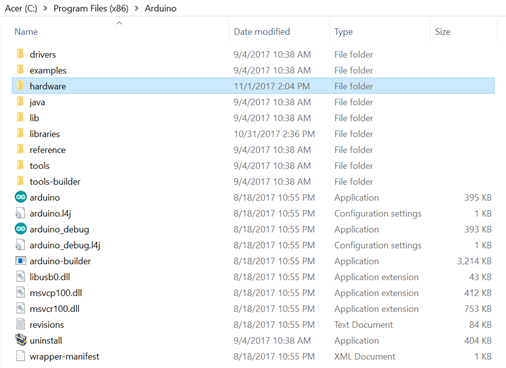Select the libraries folder row
The width and height of the screenshot is (506, 368).
tap(253, 134)
